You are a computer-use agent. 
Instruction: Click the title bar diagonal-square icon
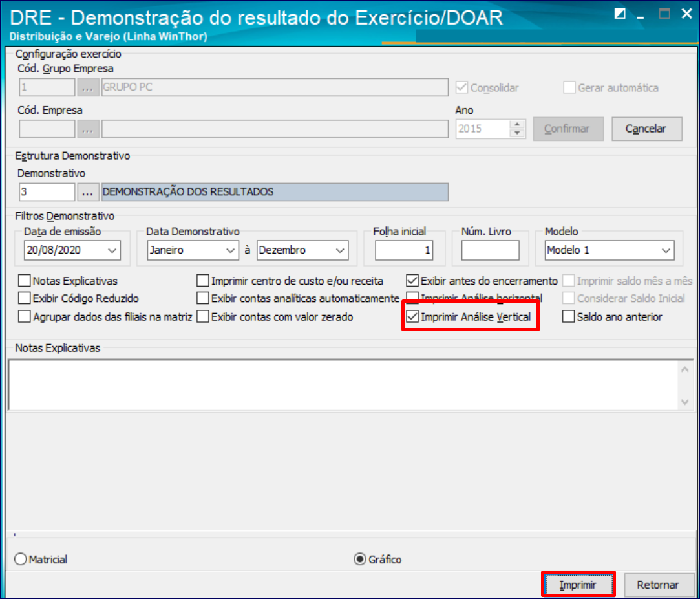pos(620,14)
